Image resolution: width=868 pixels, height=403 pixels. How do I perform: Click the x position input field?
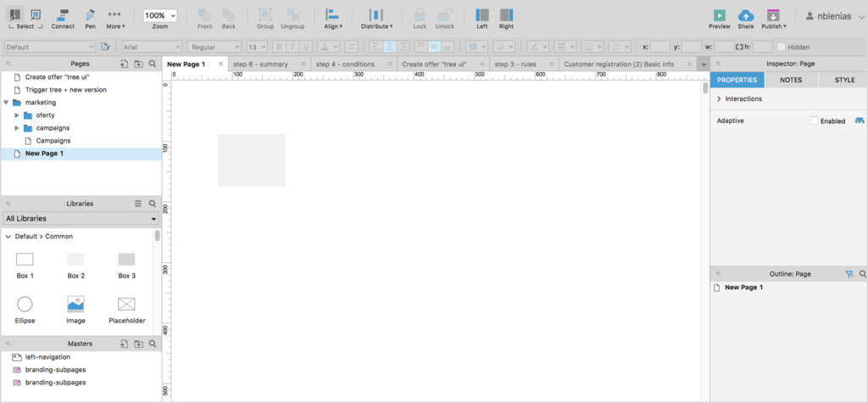[659, 48]
